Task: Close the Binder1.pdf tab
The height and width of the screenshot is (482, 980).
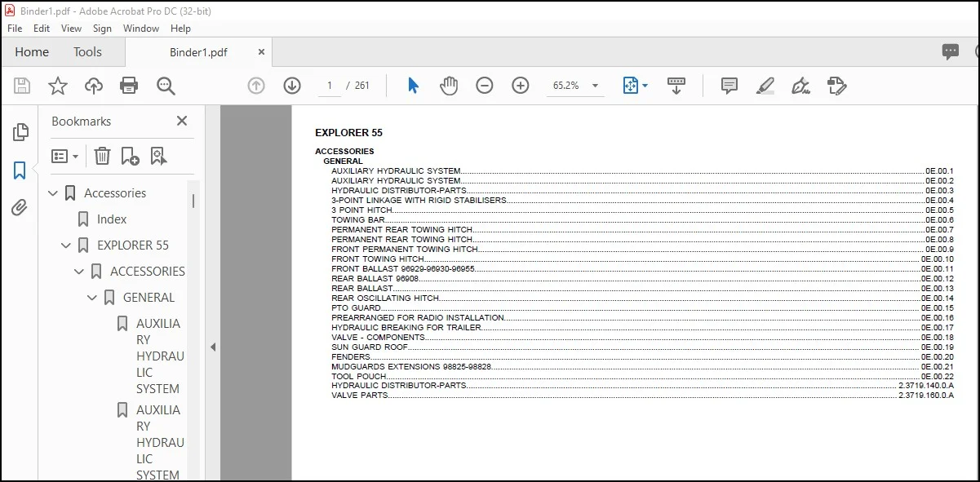Action: [261, 52]
